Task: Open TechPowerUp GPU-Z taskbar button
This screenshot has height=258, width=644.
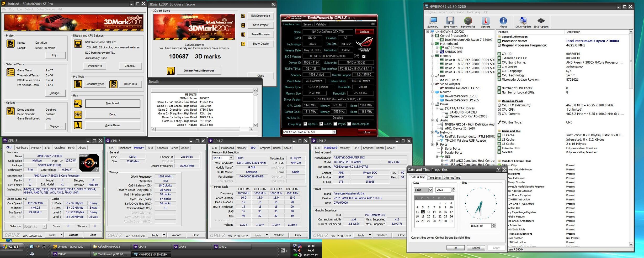Action: (x=111, y=254)
